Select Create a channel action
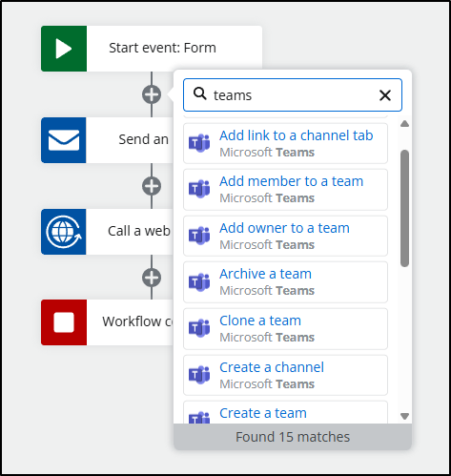Viewport: 451px width, 476px height. click(285, 375)
